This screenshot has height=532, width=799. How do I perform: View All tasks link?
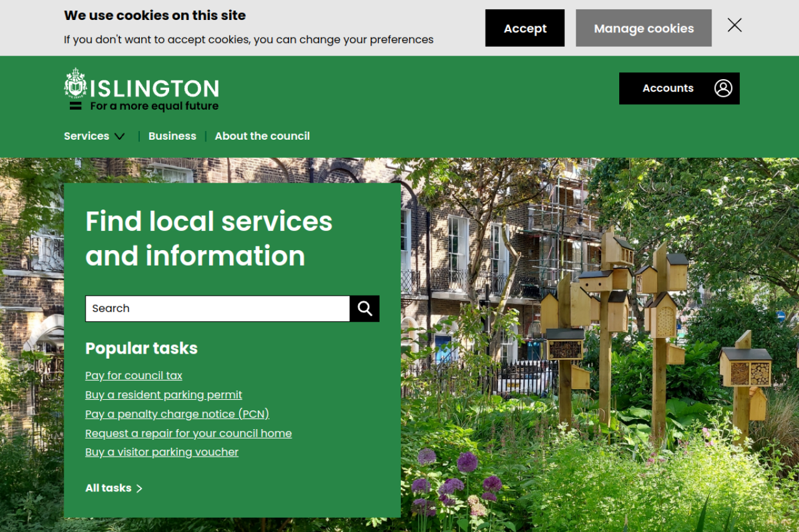click(109, 488)
